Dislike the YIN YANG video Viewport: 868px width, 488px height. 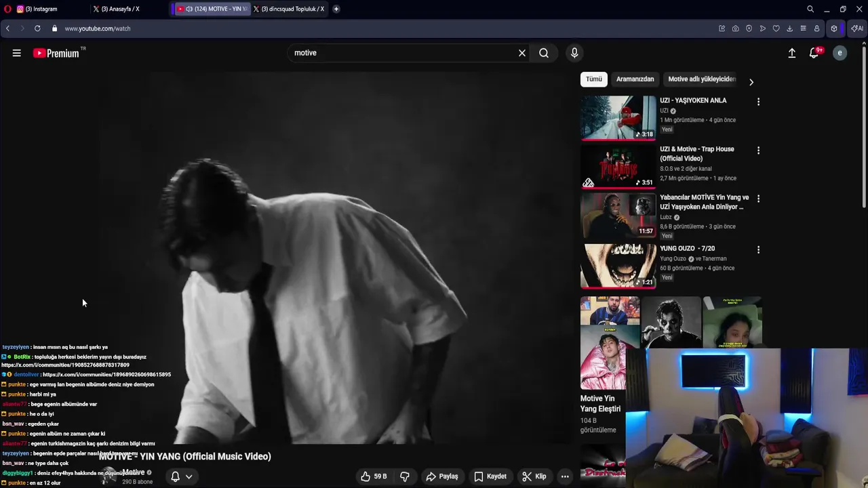tap(405, 476)
